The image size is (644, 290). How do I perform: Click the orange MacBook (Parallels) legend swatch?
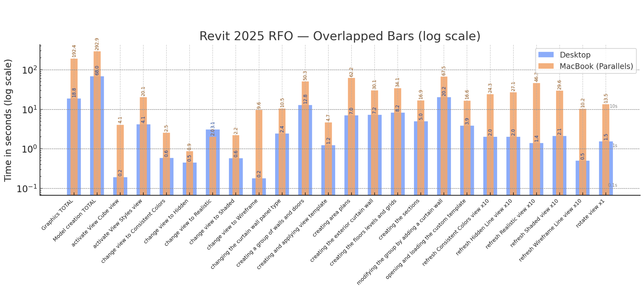(546, 66)
